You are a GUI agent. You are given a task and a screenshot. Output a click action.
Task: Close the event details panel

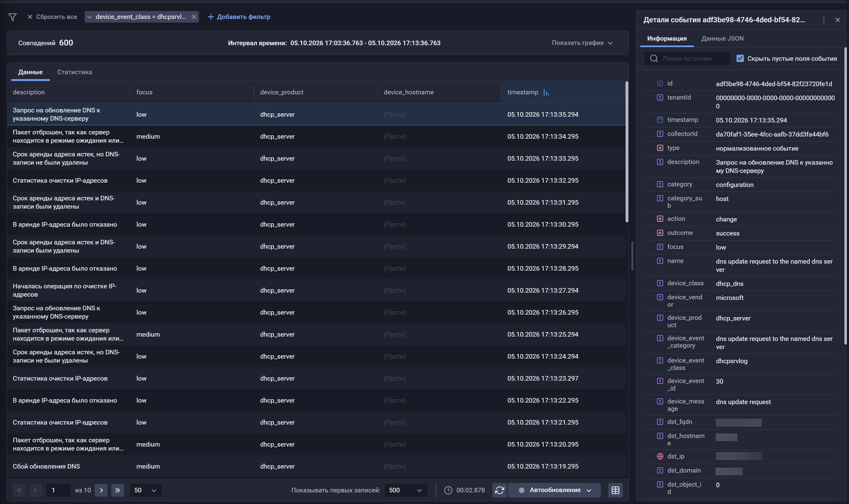point(837,20)
